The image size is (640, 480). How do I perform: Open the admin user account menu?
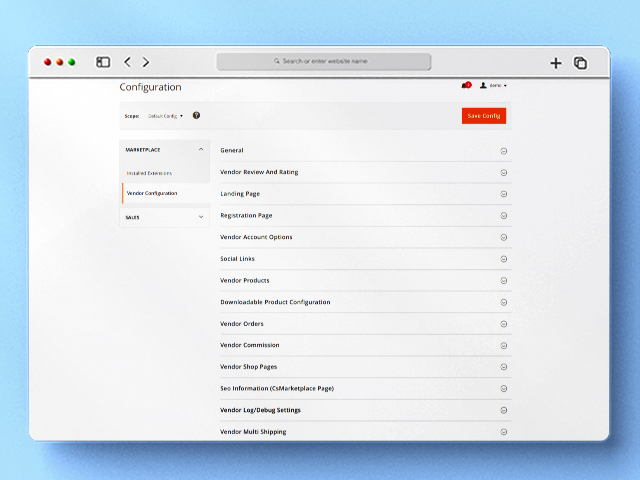pyautogui.click(x=494, y=86)
